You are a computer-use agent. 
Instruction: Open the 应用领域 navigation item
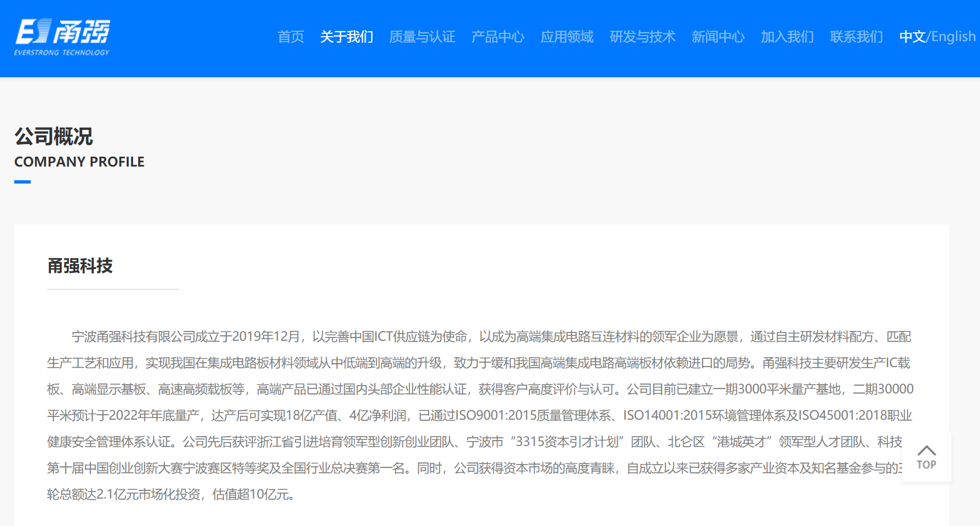tap(567, 37)
